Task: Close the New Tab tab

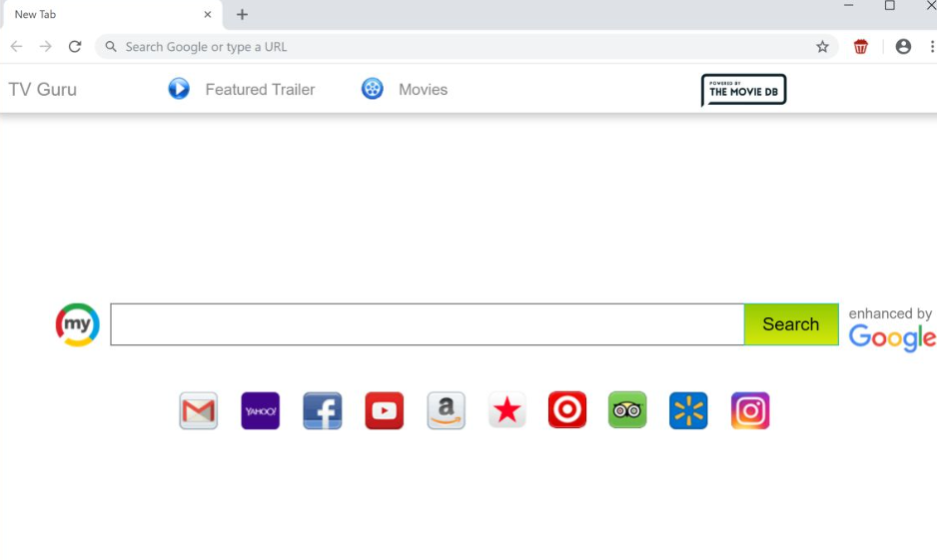Action: pyautogui.click(x=208, y=14)
